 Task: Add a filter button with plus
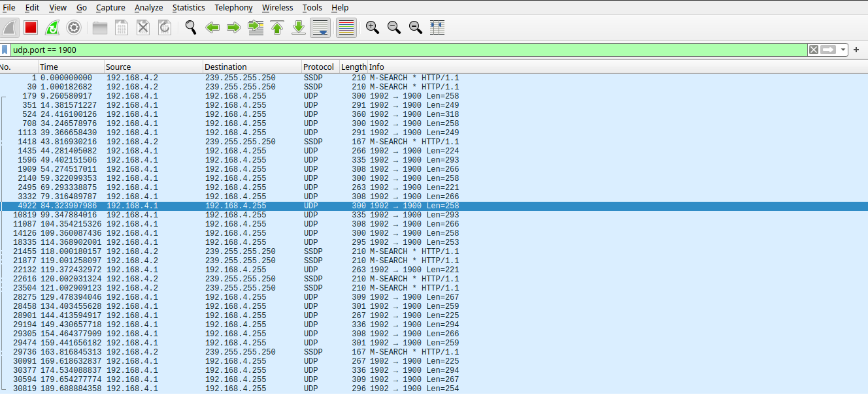point(856,50)
